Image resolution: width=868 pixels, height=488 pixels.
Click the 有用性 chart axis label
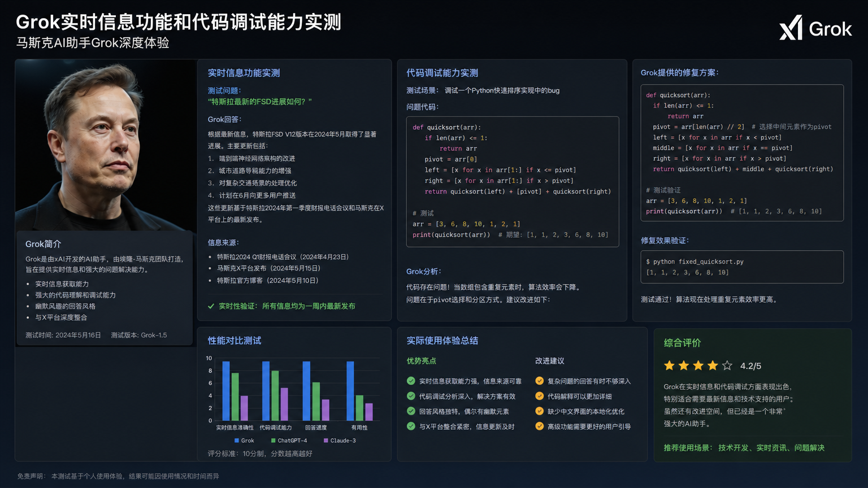point(359,428)
